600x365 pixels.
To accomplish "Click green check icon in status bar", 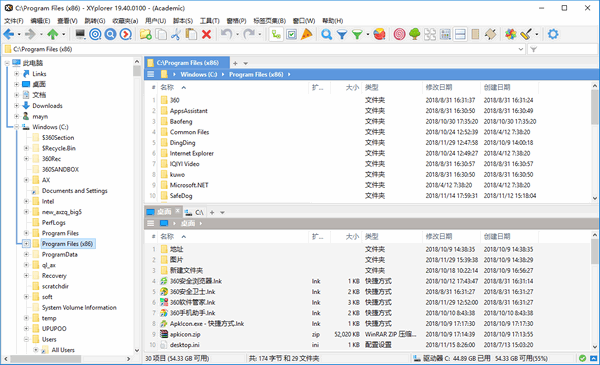I will click(582, 358).
